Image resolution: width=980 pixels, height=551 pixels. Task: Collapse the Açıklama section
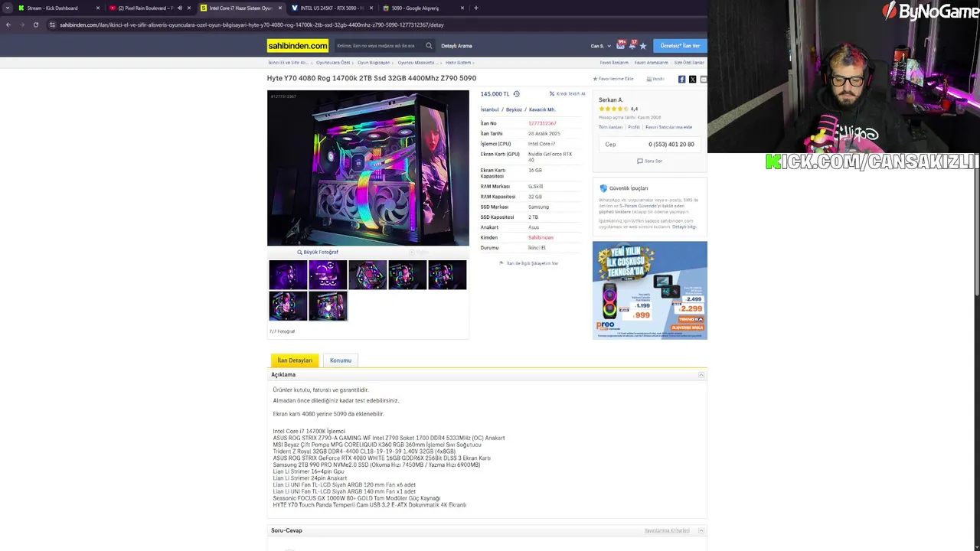pyautogui.click(x=701, y=375)
